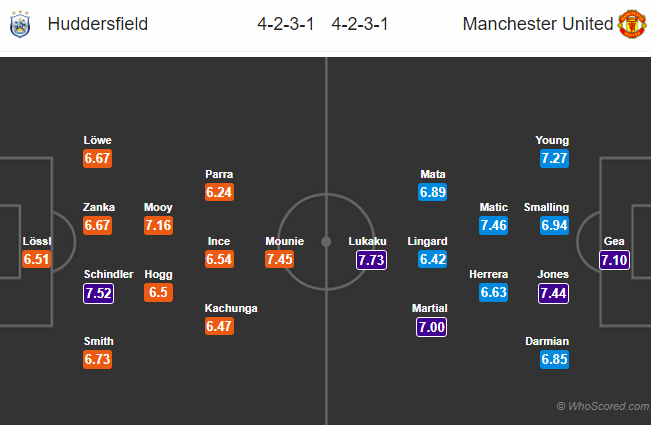Open the Manchester United team name link
This screenshot has height=425, width=651.
click(x=538, y=23)
